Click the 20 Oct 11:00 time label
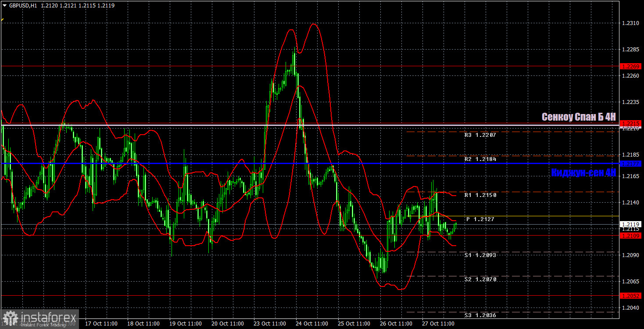Image resolution: width=644 pixels, height=329 pixels. coord(227,324)
